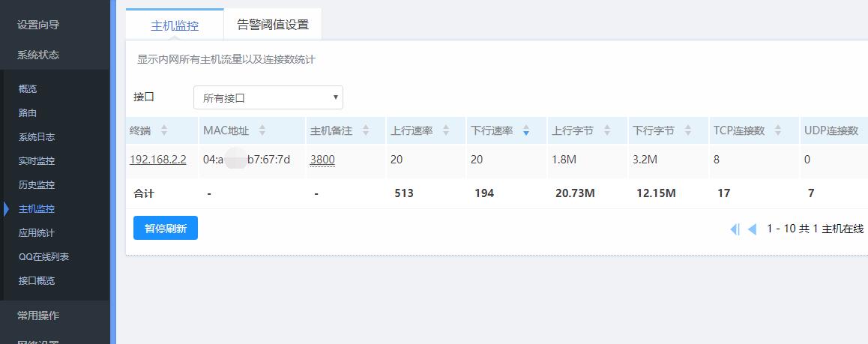868x344 pixels.
Task: Sort by 主机备注 column arrows
Action: click(366, 130)
